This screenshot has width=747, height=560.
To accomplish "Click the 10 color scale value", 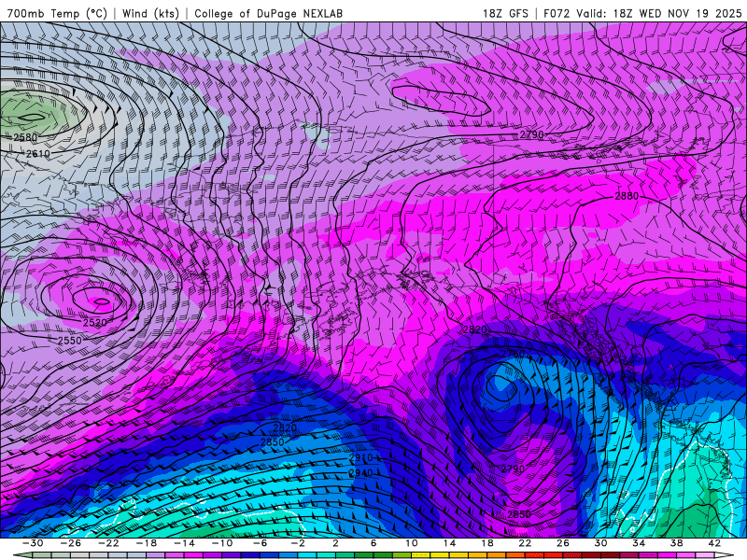I will [x=412, y=543].
